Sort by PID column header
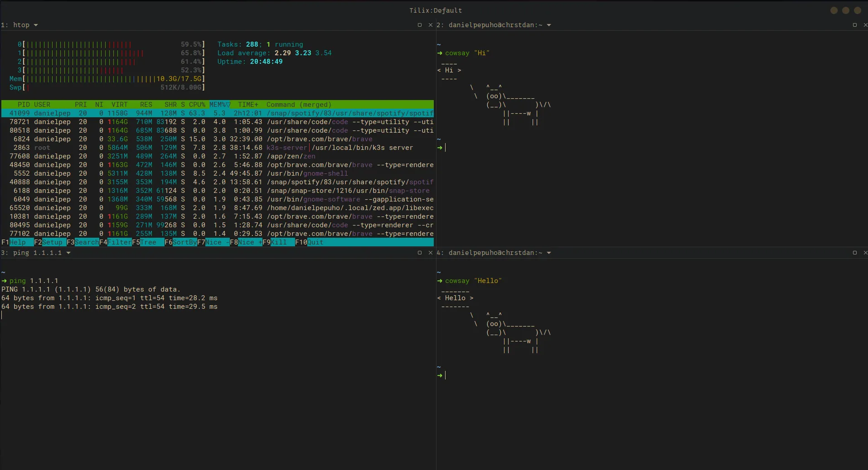Viewport: 868px width, 470px height. point(24,105)
